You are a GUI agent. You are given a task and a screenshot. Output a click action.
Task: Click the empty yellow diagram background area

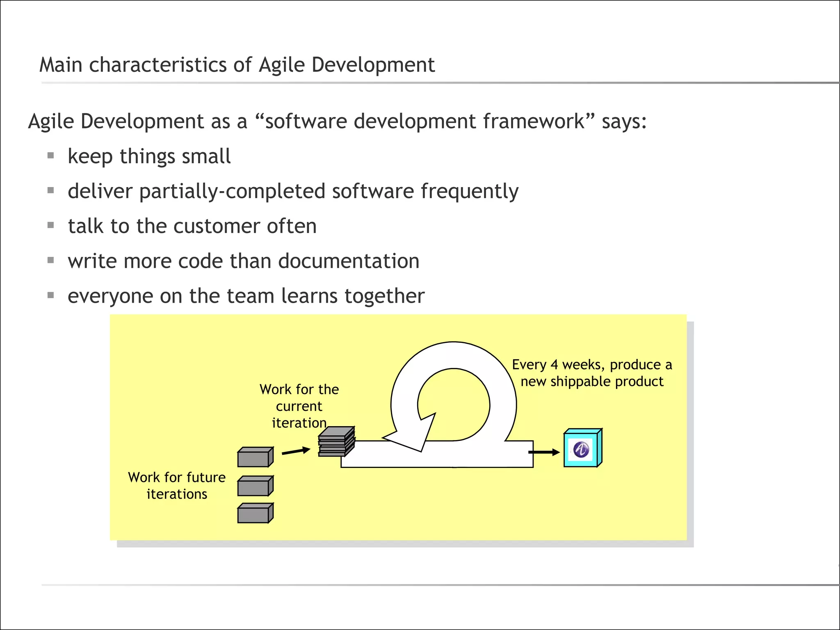451,509
